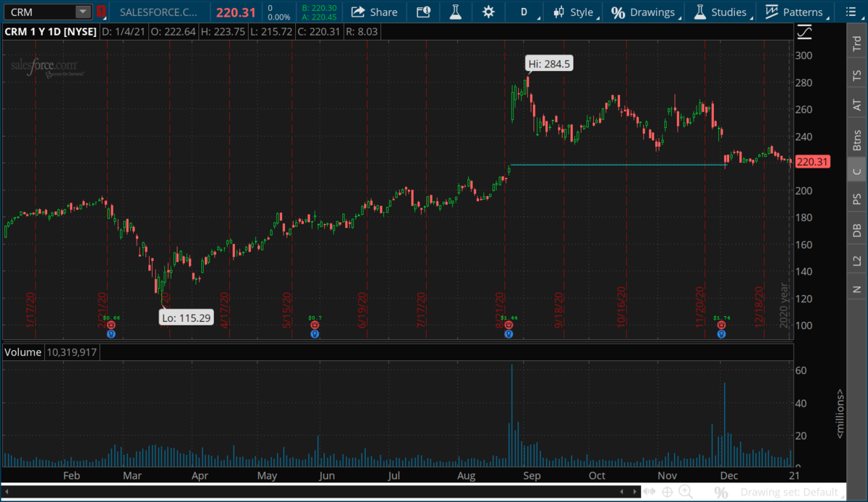Viewport: 868px width, 502px height.
Task: Open the Drawings menu
Action: tap(643, 12)
